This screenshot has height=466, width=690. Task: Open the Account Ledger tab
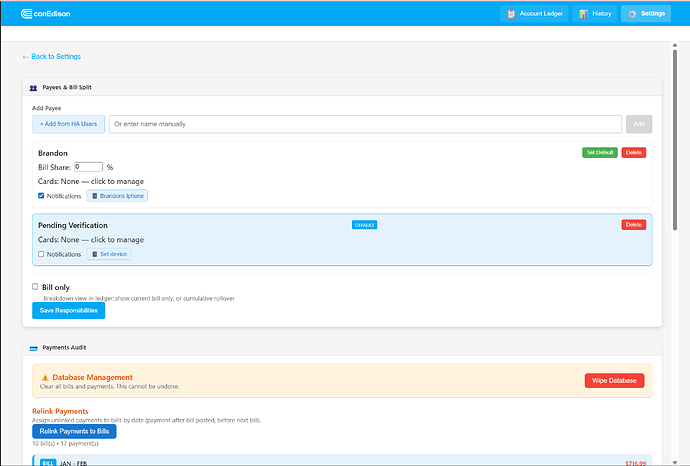pyautogui.click(x=534, y=14)
